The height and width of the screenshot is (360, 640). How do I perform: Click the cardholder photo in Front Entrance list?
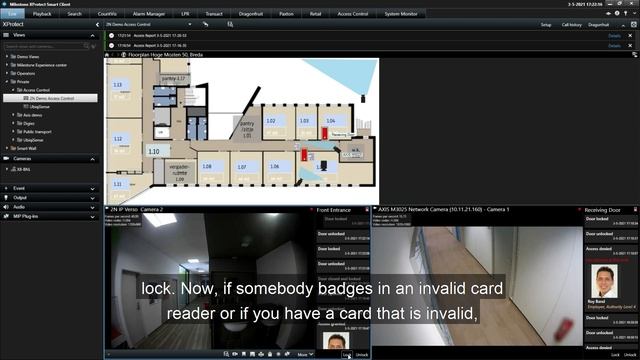click(x=336, y=340)
